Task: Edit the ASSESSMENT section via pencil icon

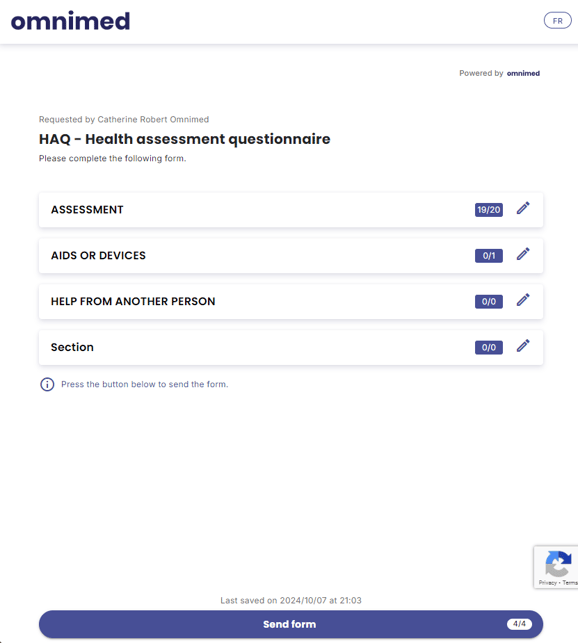Action: (523, 208)
